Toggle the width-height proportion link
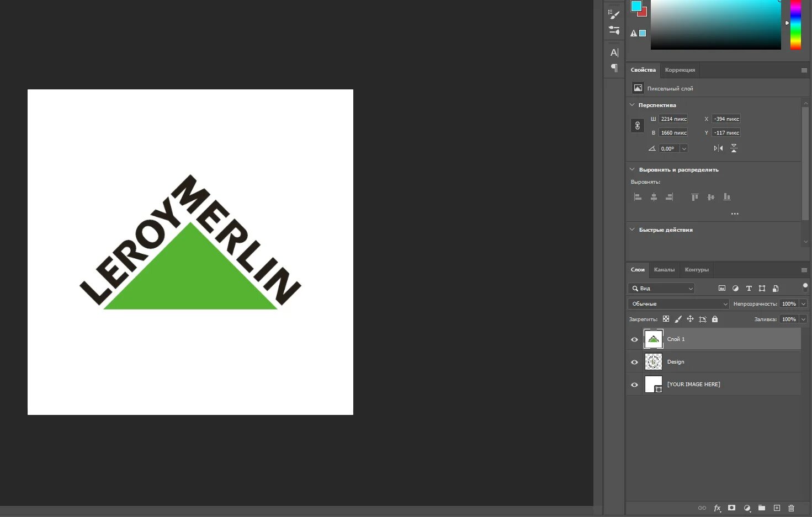 (638, 126)
